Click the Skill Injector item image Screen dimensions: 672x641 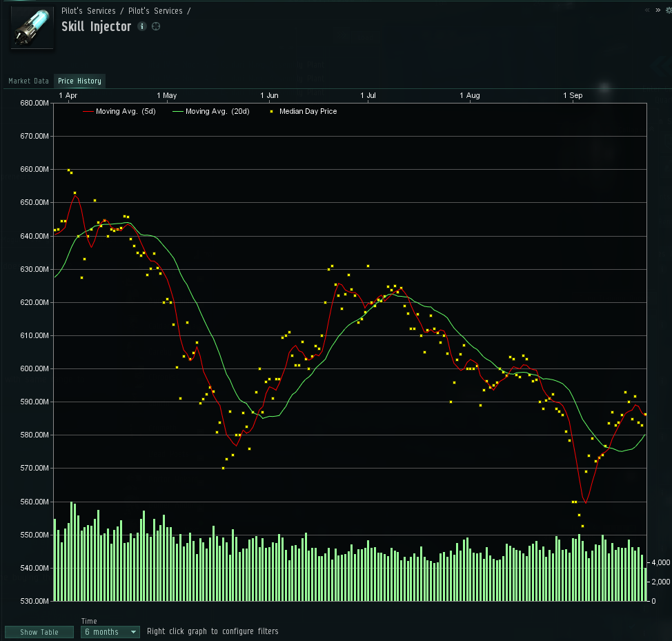32,28
